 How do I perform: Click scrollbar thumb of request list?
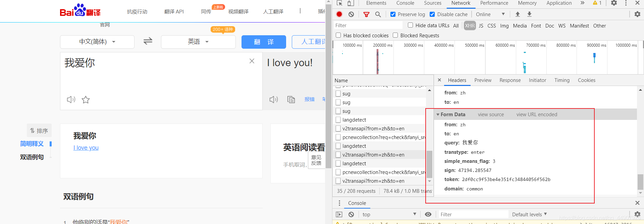point(429,164)
